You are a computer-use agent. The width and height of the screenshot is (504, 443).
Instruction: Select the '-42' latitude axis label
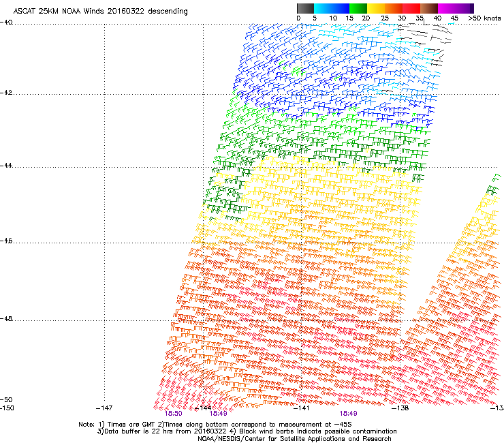(x=6, y=92)
